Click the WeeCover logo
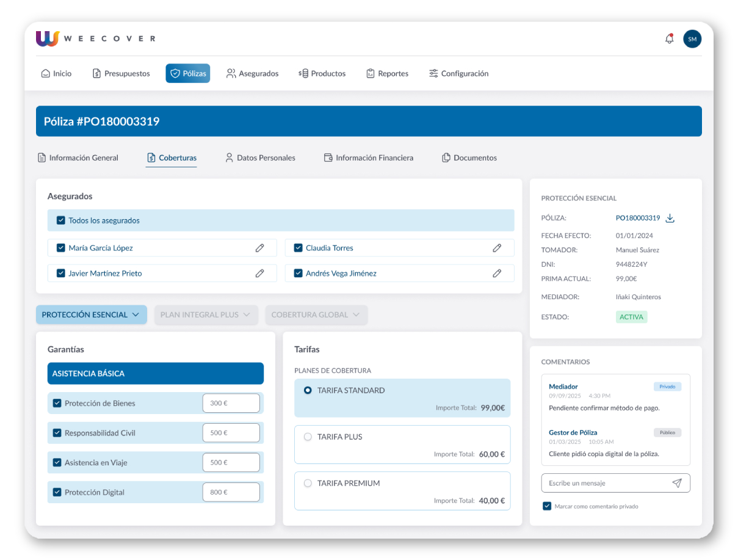738x560 pixels. point(95,38)
